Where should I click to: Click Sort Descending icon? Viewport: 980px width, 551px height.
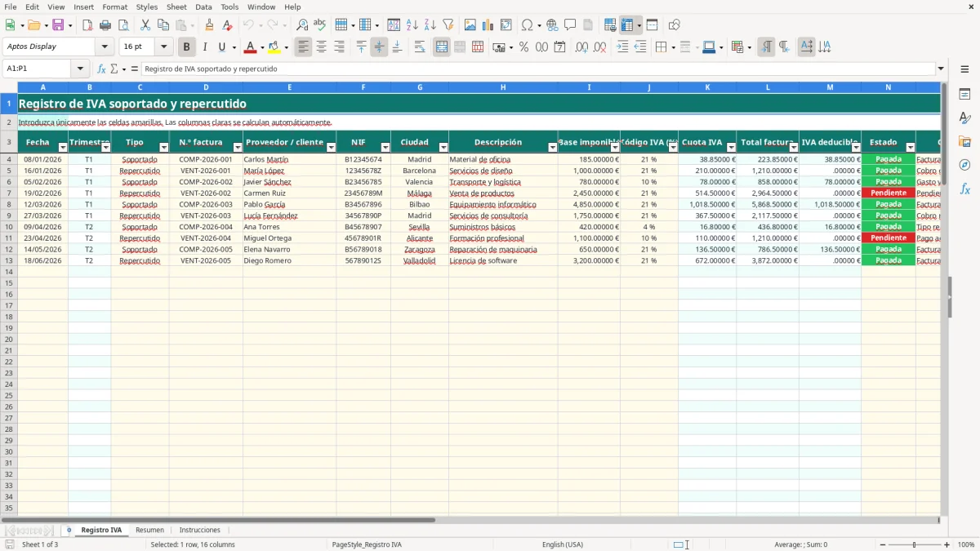430,25
